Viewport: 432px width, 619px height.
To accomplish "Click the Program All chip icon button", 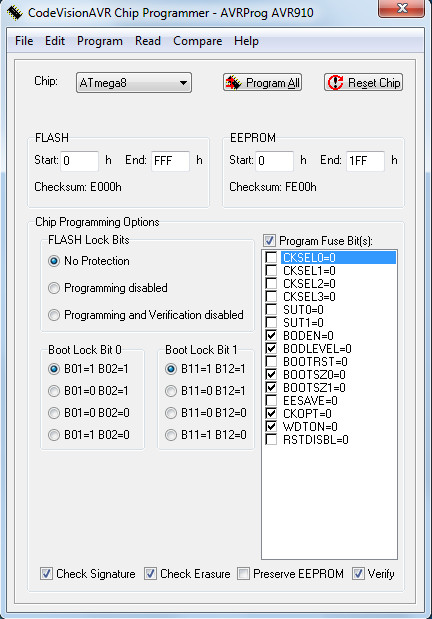I will click(x=262, y=83).
